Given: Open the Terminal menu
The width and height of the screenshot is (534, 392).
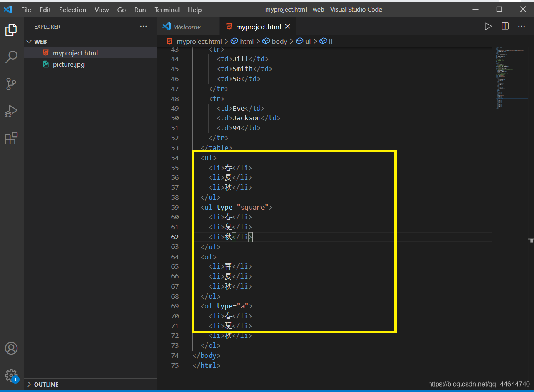Looking at the screenshot, I should tap(167, 10).
